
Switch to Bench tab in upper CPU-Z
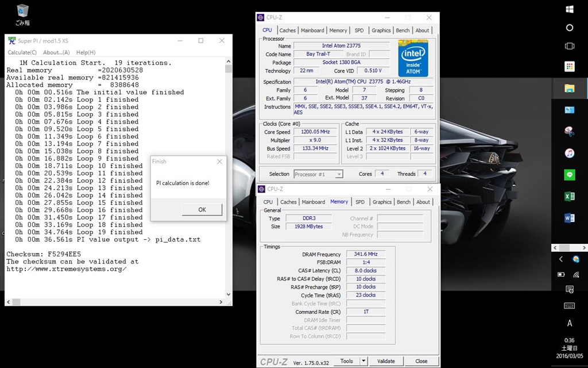[403, 30]
